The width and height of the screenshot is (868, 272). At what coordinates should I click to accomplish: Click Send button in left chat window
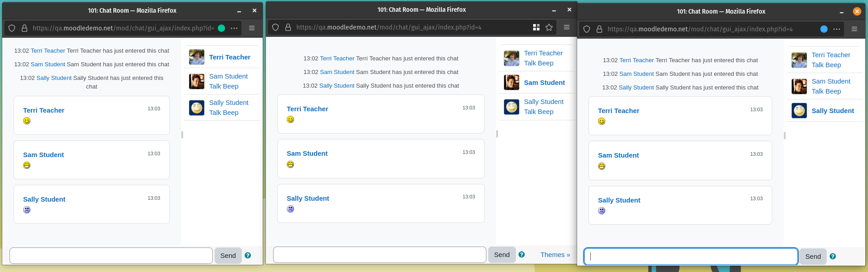228,256
